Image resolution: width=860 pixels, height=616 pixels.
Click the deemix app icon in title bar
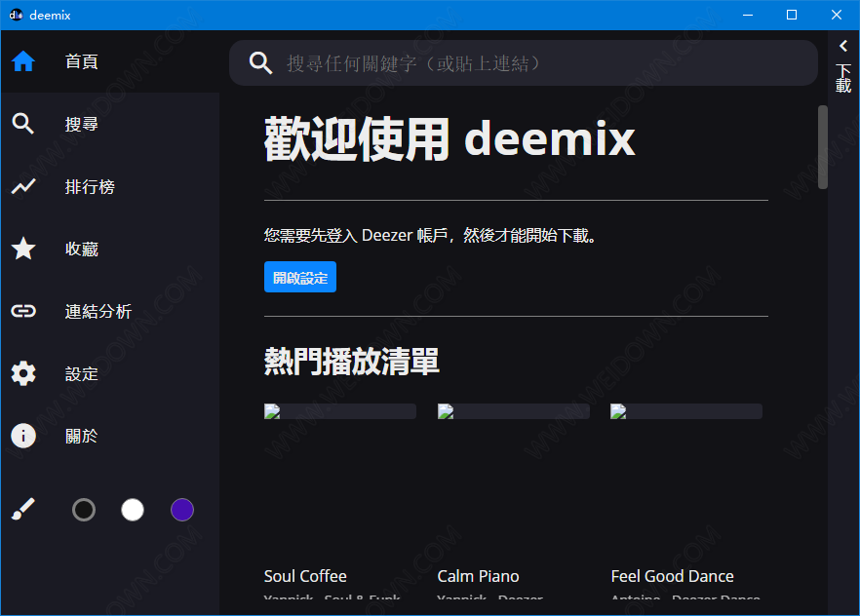pos(16,15)
